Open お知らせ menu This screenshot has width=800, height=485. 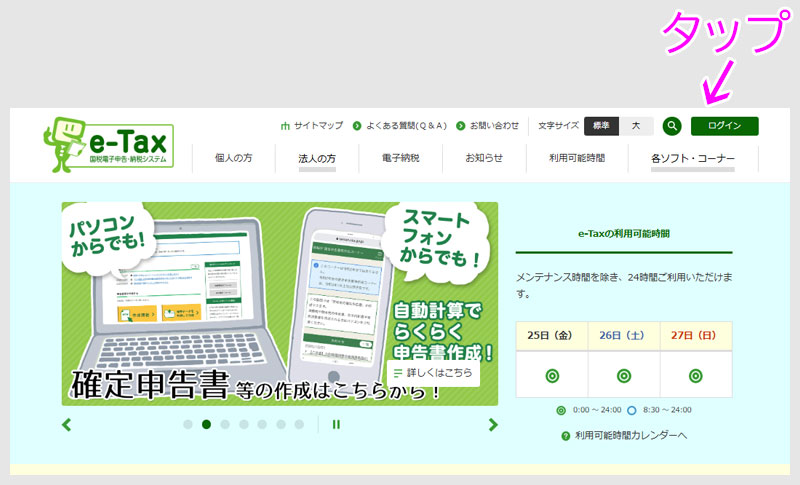484,158
